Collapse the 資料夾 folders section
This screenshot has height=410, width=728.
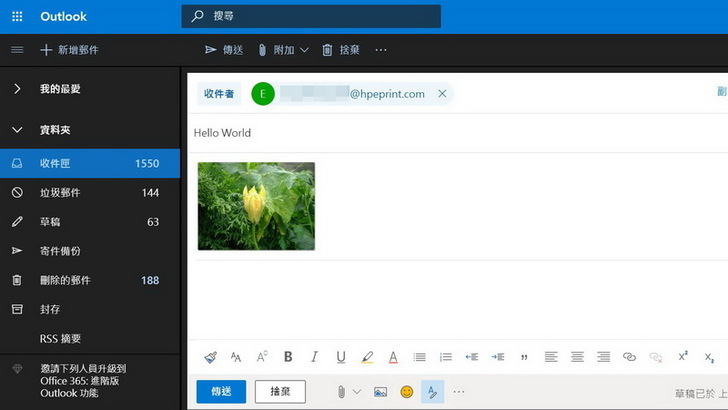(17, 130)
